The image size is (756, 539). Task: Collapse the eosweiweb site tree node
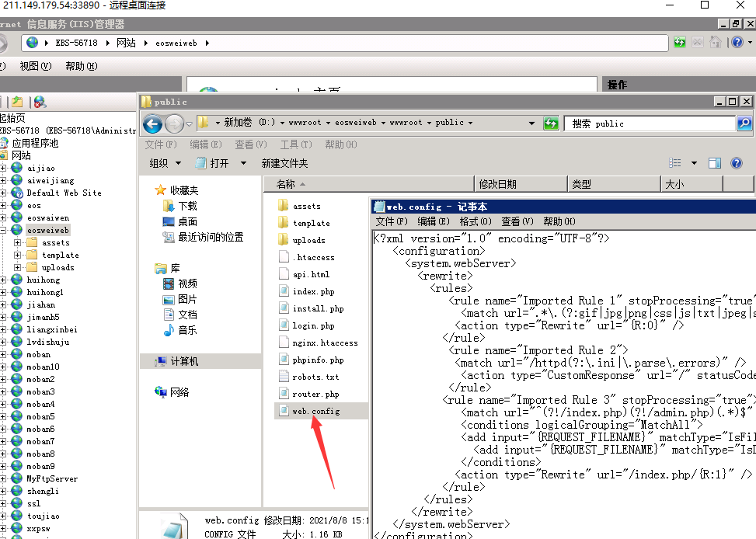pos(4,231)
